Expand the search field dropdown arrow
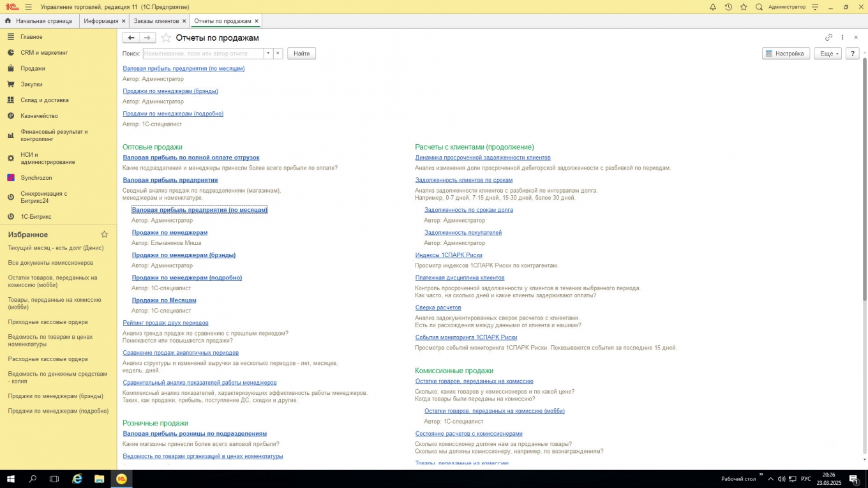The image size is (868, 488). (x=268, y=54)
